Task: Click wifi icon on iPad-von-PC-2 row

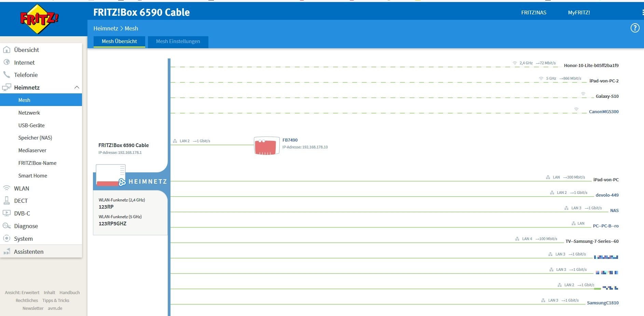Action: click(541, 78)
